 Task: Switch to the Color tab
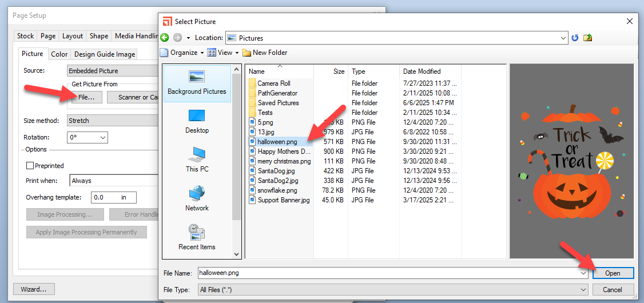pyautogui.click(x=59, y=54)
